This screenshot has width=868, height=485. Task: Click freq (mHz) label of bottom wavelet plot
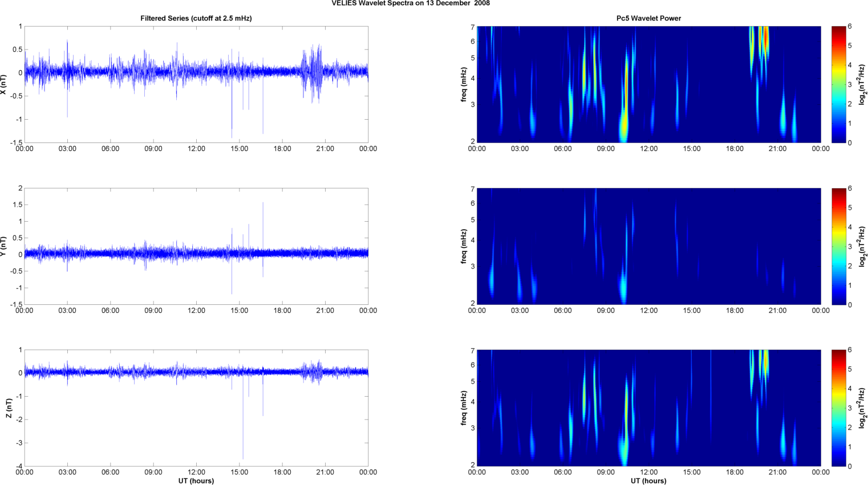(464, 408)
